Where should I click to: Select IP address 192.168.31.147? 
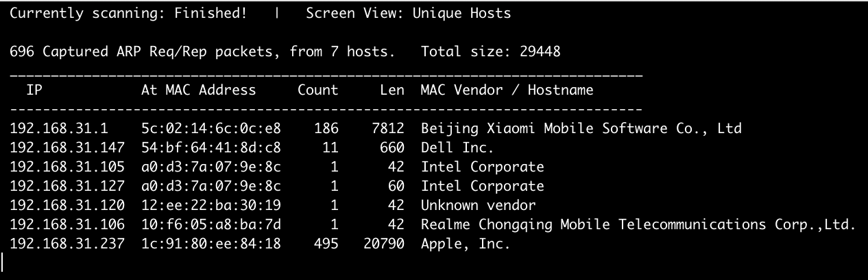(67, 148)
